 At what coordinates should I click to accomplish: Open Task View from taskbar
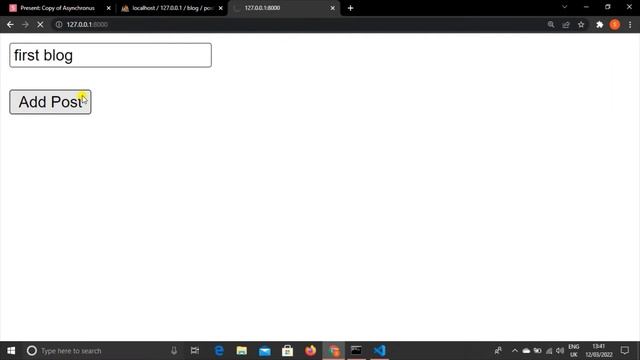[x=195, y=351]
